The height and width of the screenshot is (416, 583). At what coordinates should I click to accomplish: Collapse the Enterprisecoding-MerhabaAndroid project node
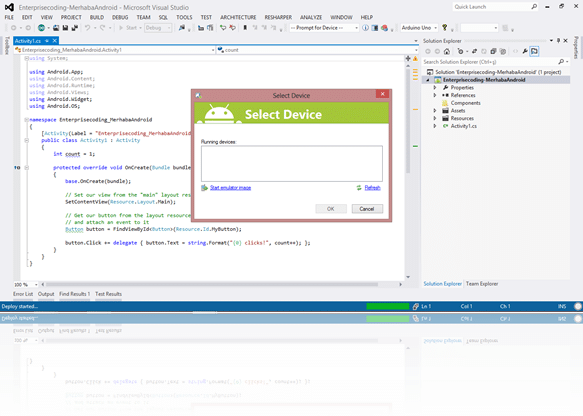point(428,80)
